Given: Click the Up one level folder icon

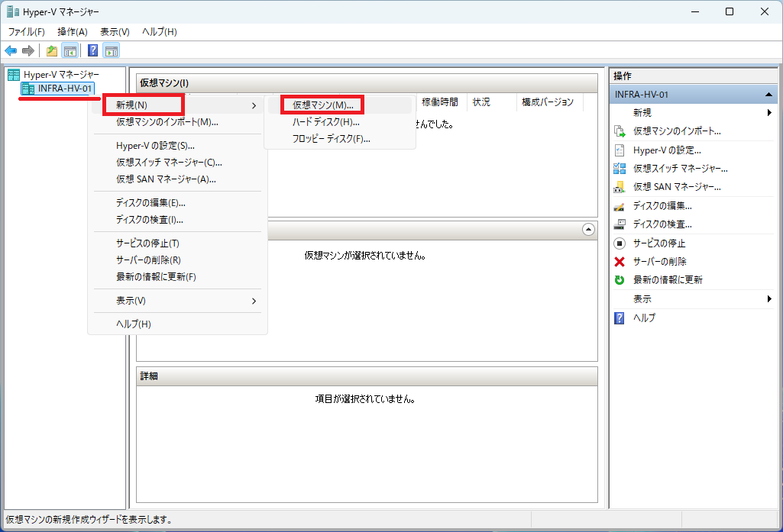Looking at the screenshot, I should click(51, 50).
